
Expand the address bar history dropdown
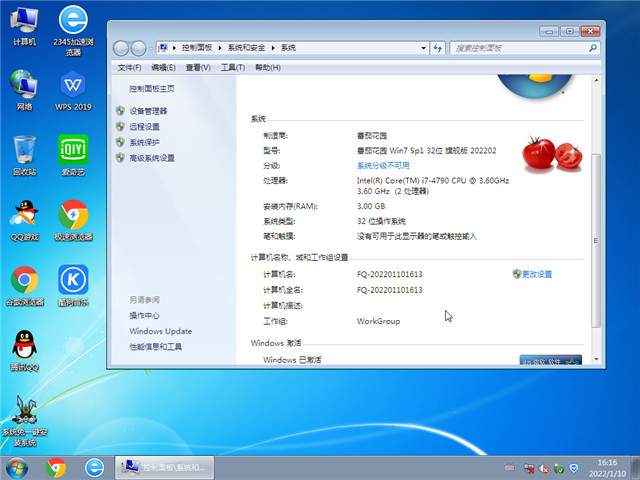click(x=423, y=48)
